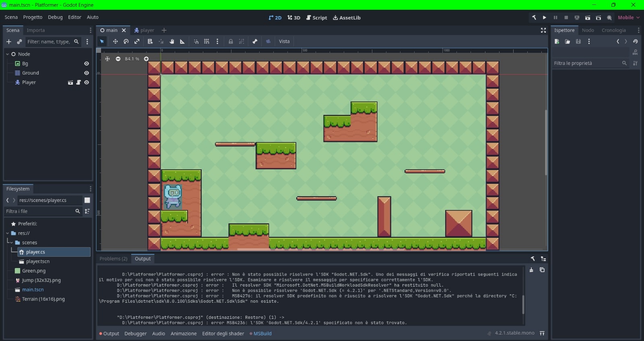Viewport: 644px width, 341px height.
Task: Open the Vista view menu
Action: (284, 42)
